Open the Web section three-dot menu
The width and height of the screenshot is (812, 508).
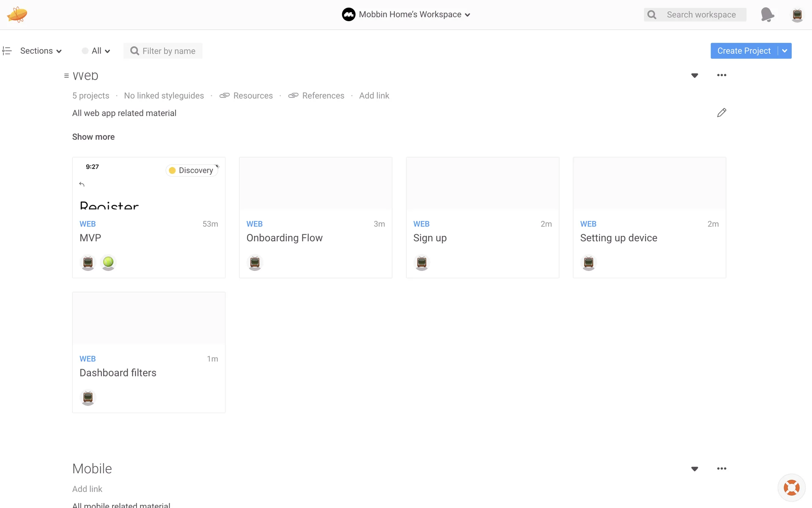pos(721,75)
